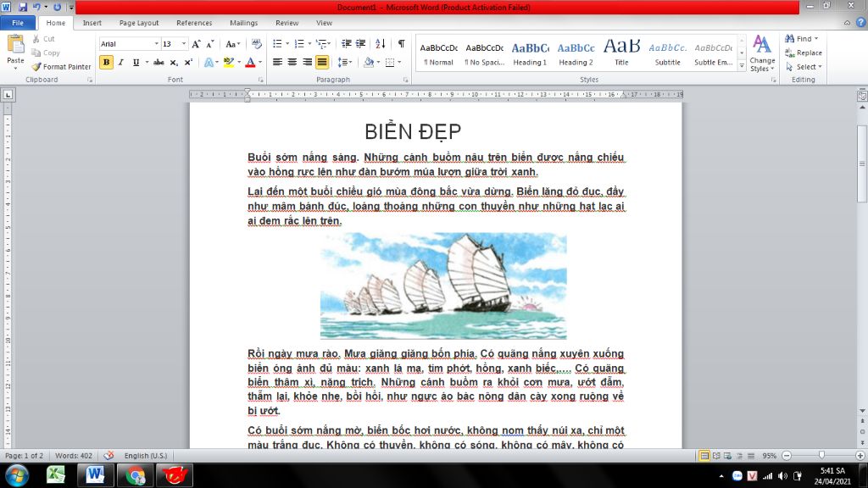Apply superscript formatting
Screen dimensions: 868x488
188,62
